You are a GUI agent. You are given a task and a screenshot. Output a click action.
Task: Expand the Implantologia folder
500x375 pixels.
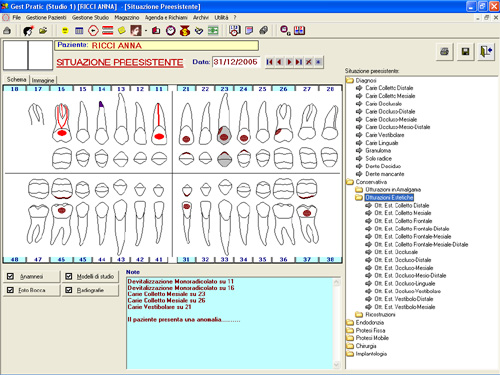367,354
